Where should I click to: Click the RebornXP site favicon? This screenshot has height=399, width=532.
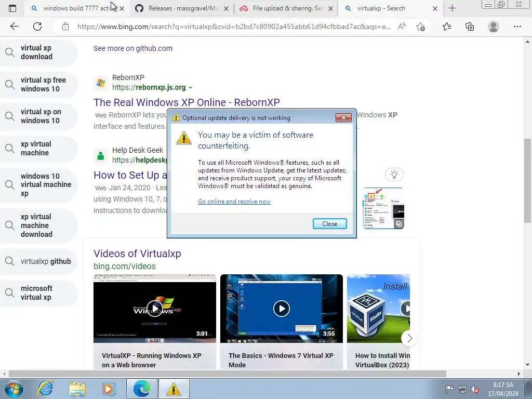(100, 83)
